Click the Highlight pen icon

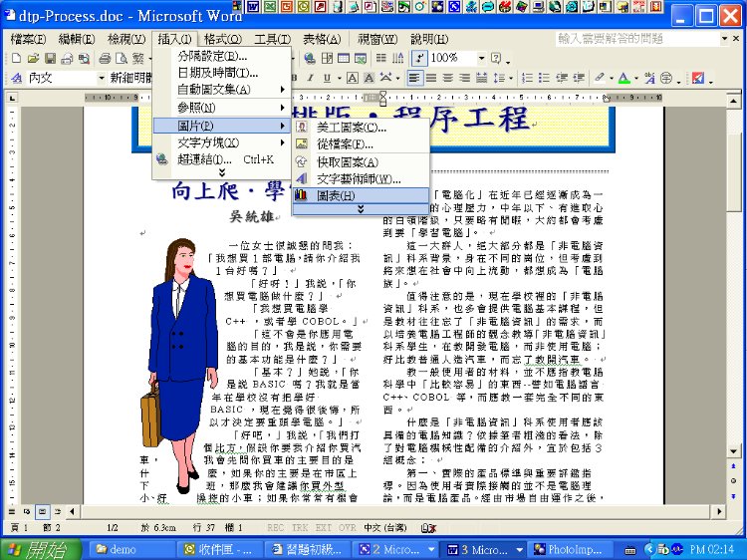point(600,78)
